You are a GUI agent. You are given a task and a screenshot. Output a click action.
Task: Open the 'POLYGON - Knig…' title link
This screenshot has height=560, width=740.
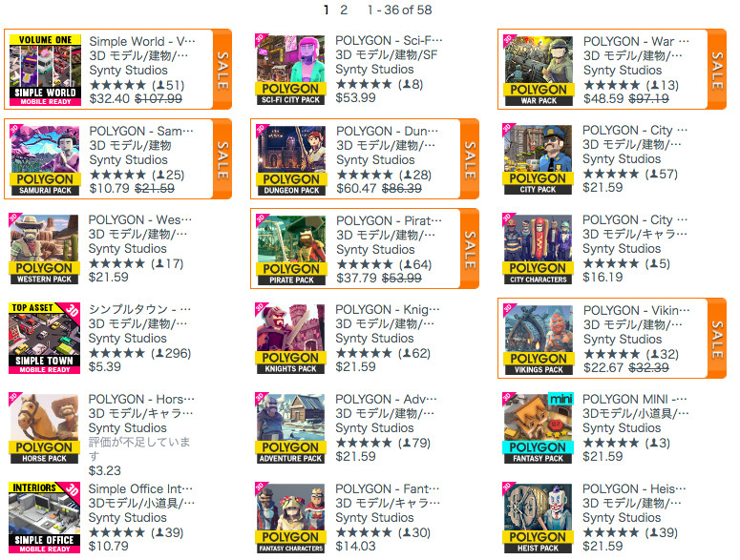[x=388, y=310]
